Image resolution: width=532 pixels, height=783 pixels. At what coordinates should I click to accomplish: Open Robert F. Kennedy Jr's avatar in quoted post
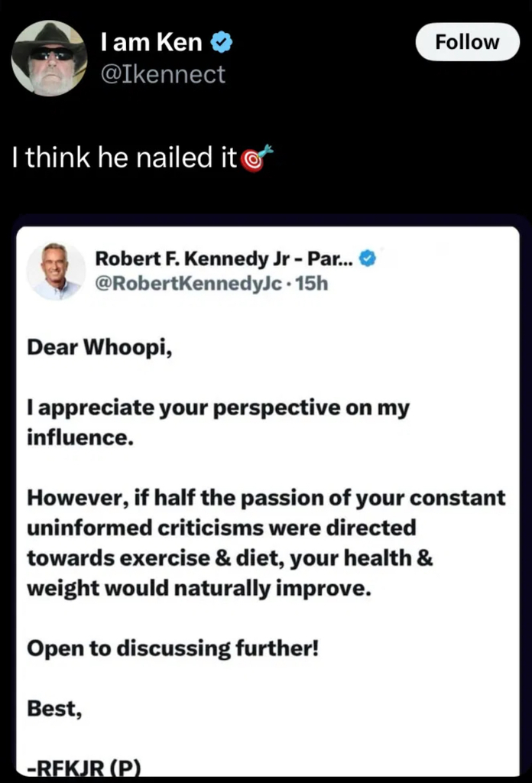pyautogui.click(x=56, y=271)
